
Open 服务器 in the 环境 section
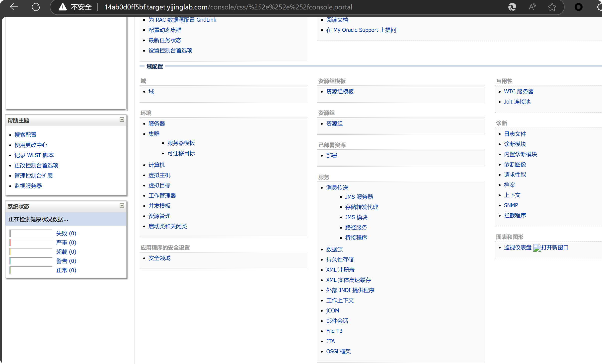157,123
